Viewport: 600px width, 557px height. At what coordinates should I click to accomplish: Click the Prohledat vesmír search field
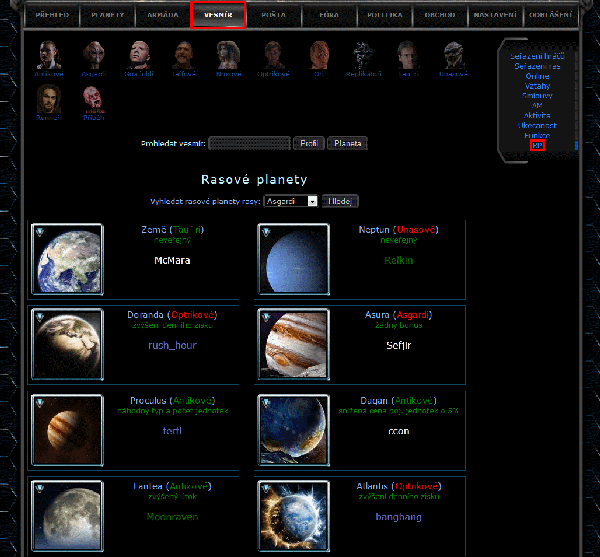pyautogui.click(x=249, y=143)
